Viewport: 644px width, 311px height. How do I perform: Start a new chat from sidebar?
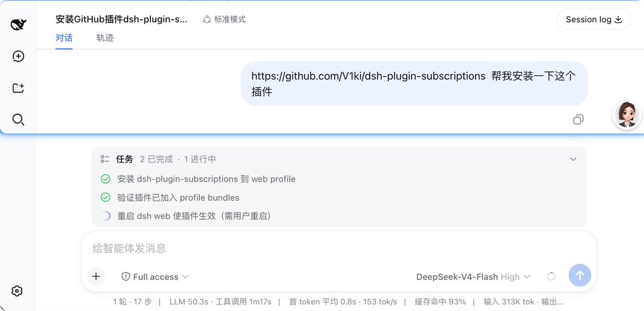coord(18,56)
